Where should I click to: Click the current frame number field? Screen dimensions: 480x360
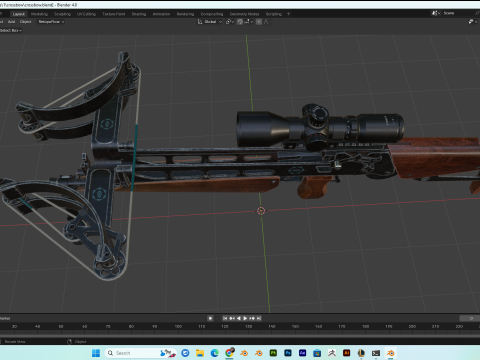(470, 318)
